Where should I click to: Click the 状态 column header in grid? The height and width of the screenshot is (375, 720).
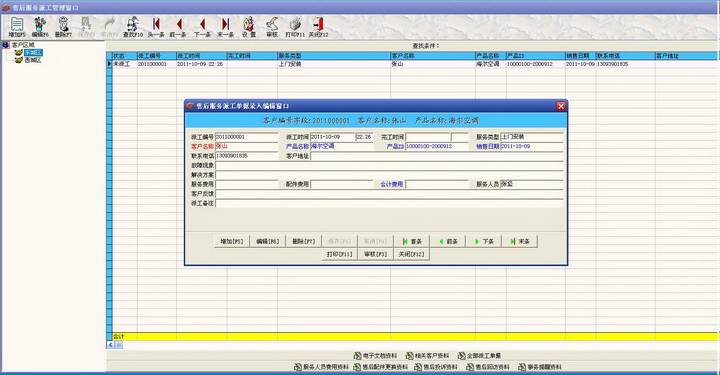click(124, 56)
